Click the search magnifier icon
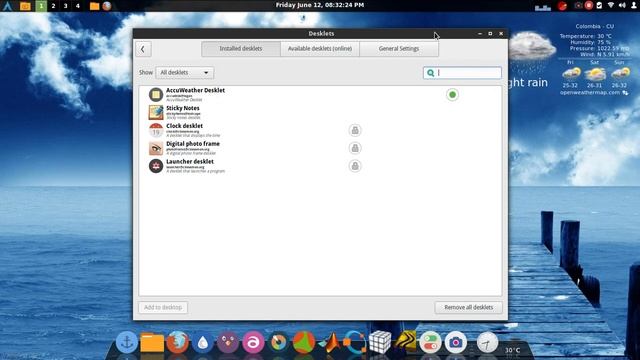640x360 pixels. 430,73
